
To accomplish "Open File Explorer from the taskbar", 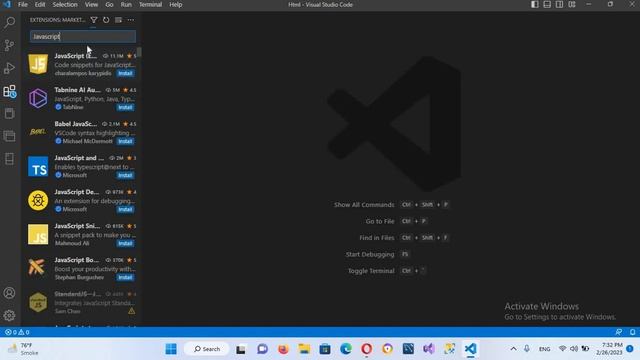I will click(304, 349).
